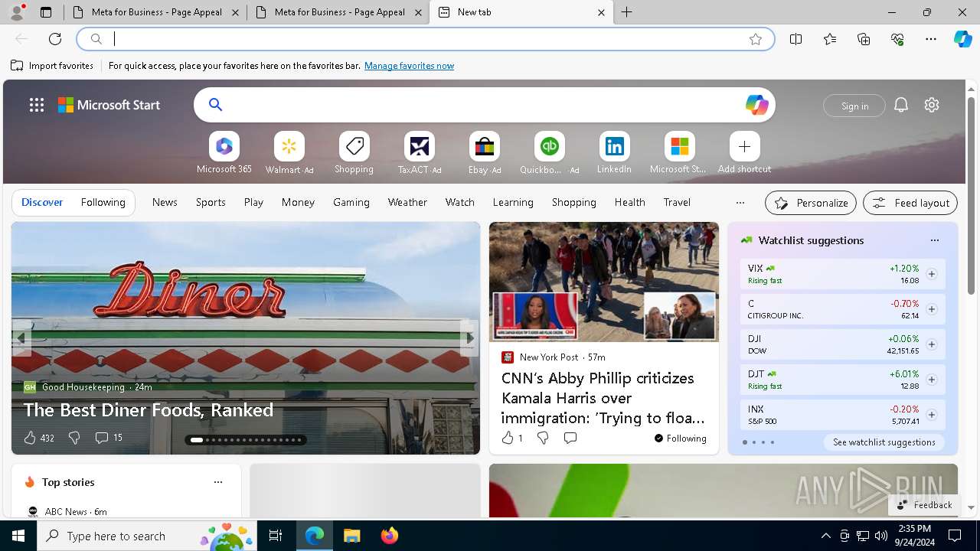Screen dimensions: 980x551
Task: Add this page to favorites star
Action: 756,39
